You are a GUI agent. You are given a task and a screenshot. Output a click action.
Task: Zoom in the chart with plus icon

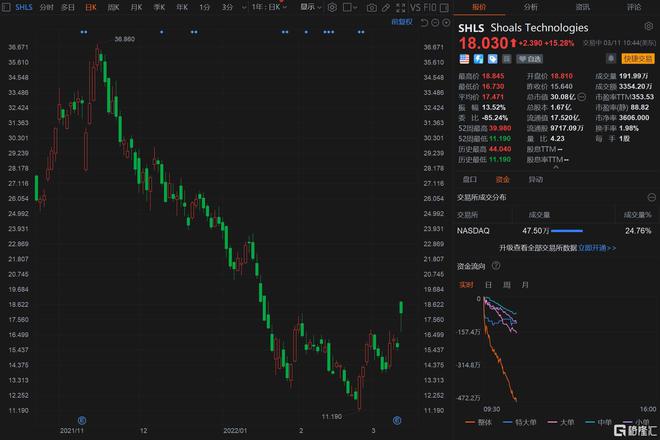click(x=446, y=23)
